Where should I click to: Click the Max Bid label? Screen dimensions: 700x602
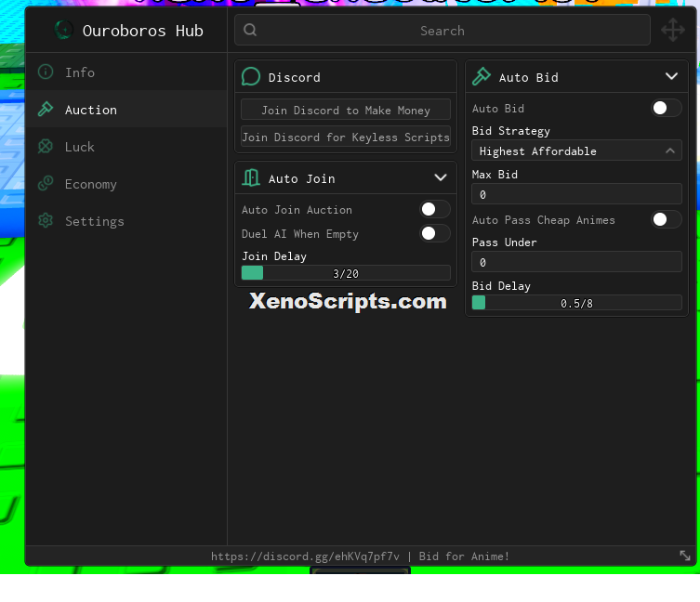[495, 174]
